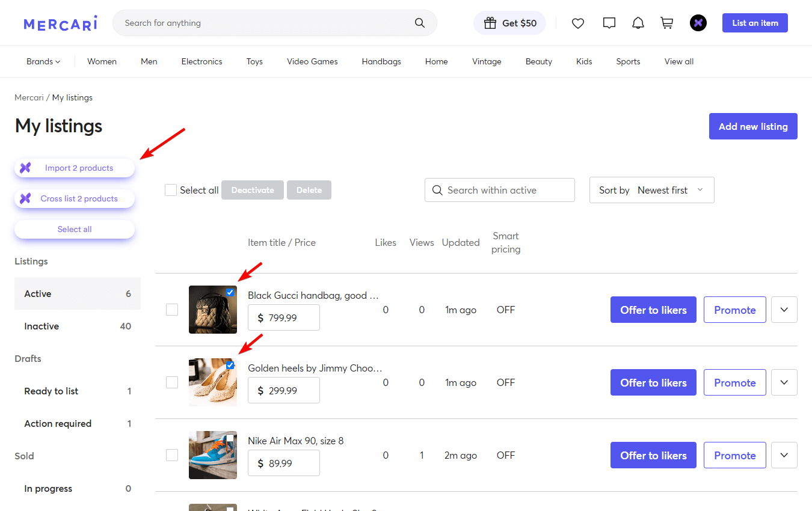Edit the 799.99 price field
Screen dimensions: 812x511
(x=284, y=317)
